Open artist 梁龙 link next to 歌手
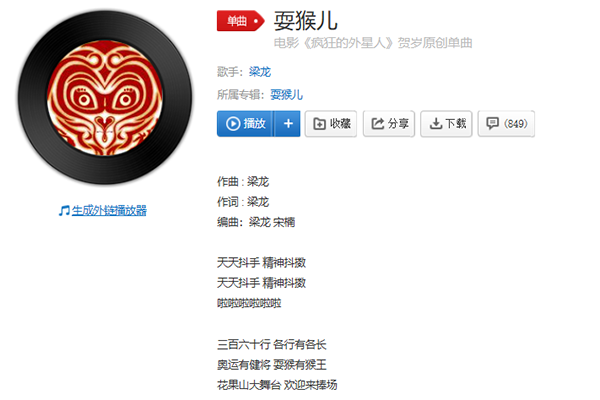Viewport: 600px width, 400px height. pyautogui.click(x=260, y=72)
